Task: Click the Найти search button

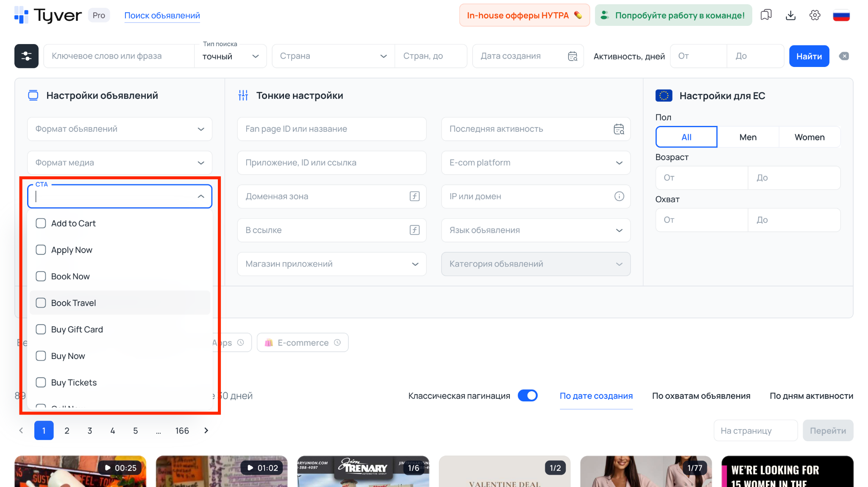Action: (809, 56)
